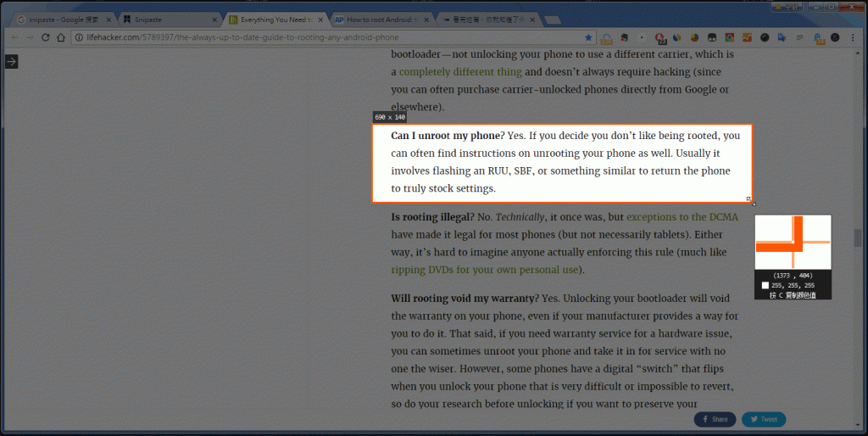Open a new tab with the new-tab button
This screenshot has width=868, height=436.
point(552,19)
